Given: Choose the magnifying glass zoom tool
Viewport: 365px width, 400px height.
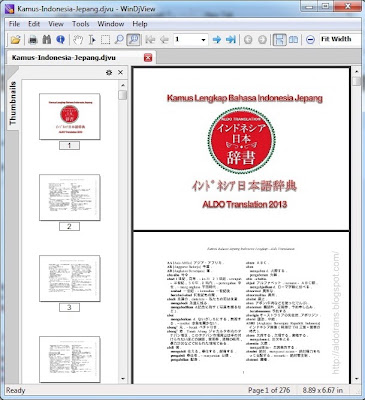Looking at the screenshot, I should [119, 40].
